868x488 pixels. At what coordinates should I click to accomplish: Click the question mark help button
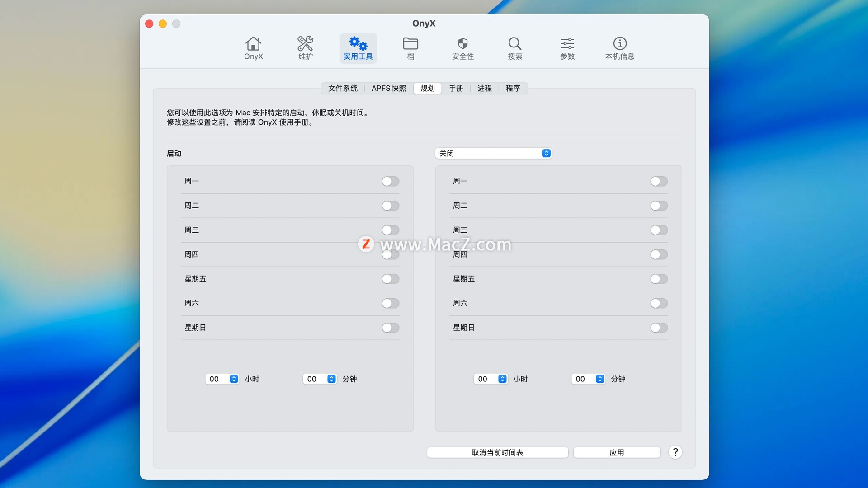tap(675, 452)
